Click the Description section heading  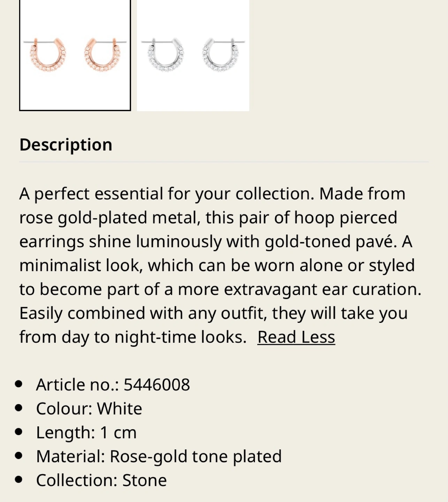(66, 145)
